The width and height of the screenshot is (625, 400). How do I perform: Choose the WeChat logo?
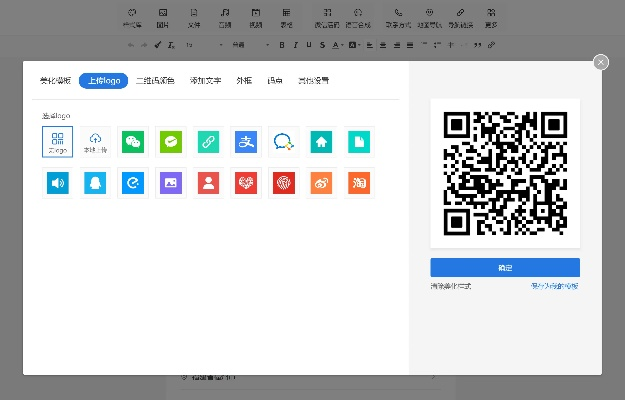point(133,142)
